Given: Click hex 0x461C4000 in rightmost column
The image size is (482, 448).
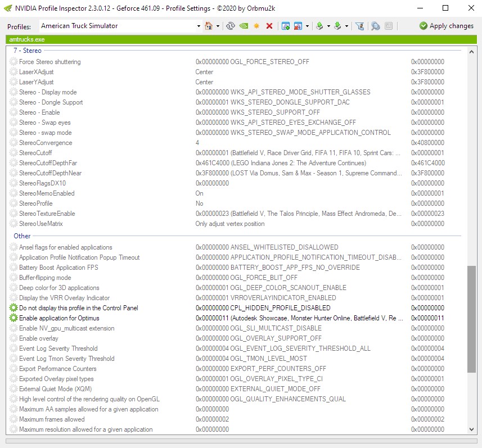Looking at the screenshot, I should click(428, 163).
